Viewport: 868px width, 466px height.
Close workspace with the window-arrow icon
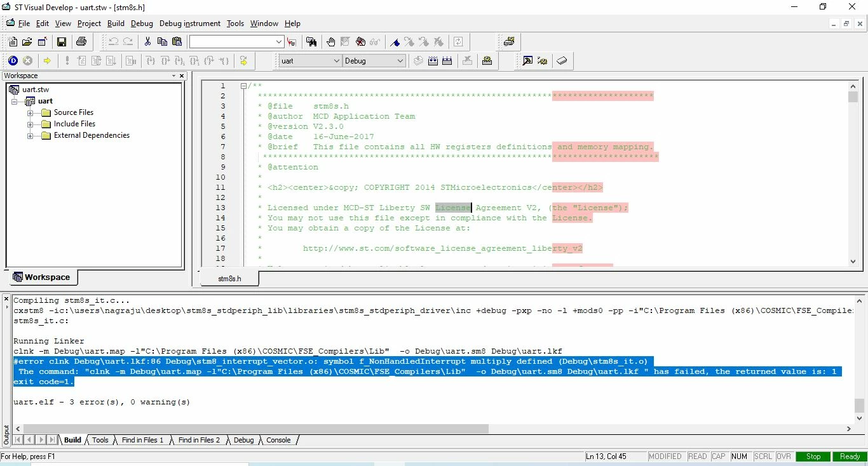(42, 42)
